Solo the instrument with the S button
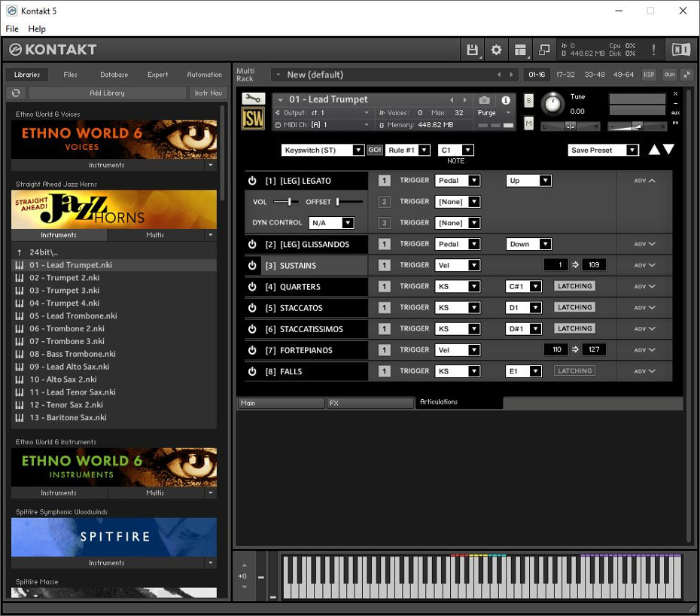 point(528,100)
